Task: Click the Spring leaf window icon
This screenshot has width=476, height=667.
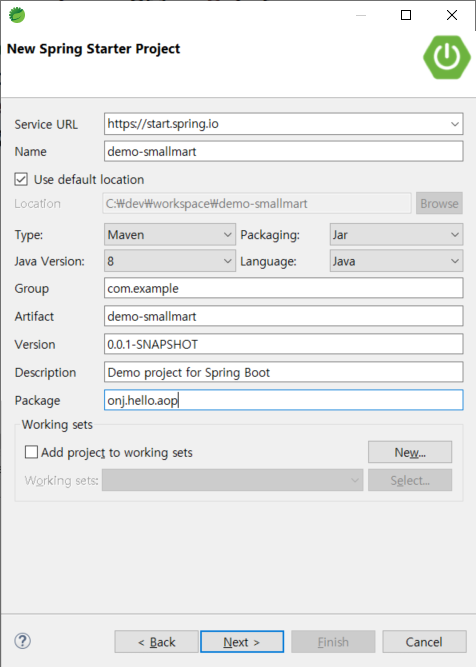Action: point(17,15)
